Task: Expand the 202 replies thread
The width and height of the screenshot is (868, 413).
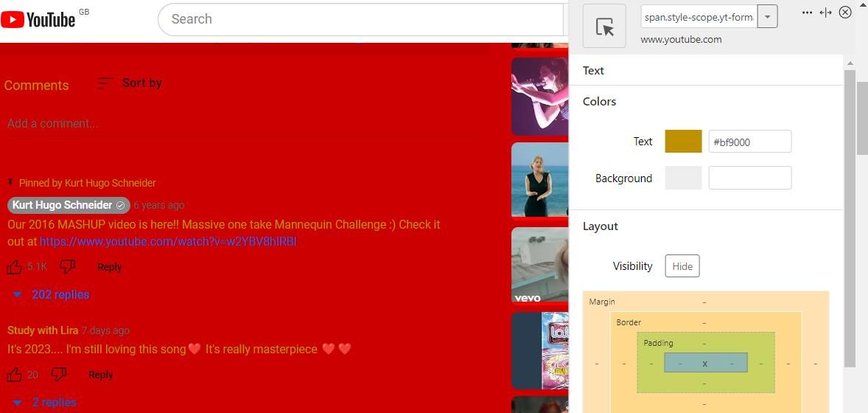Action: [x=51, y=294]
